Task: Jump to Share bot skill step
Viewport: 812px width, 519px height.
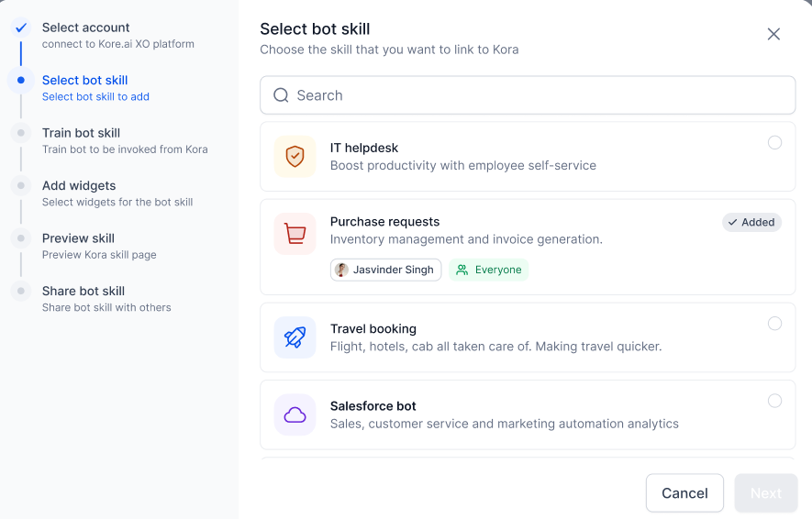Action: click(83, 292)
